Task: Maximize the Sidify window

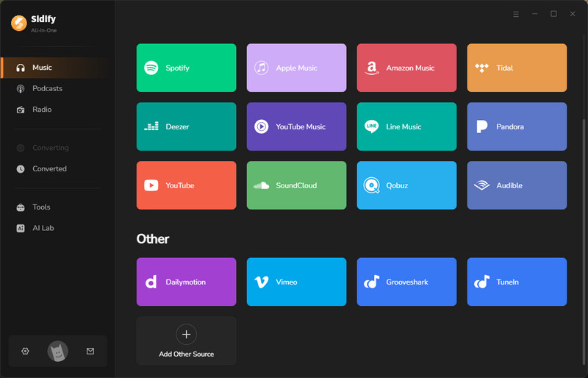Action: point(553,14)
